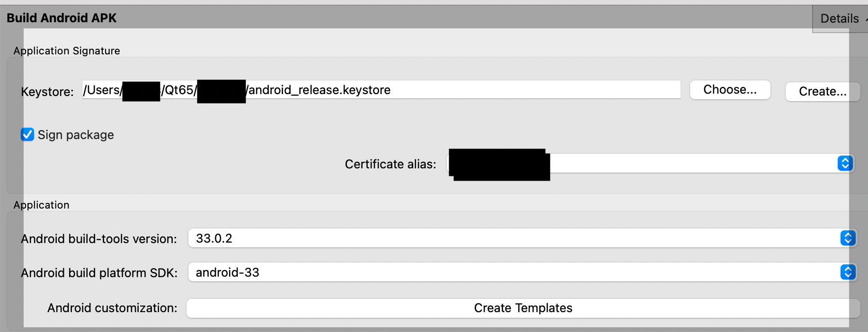
Task: Click into the Keystore path field
Action: 521,90
